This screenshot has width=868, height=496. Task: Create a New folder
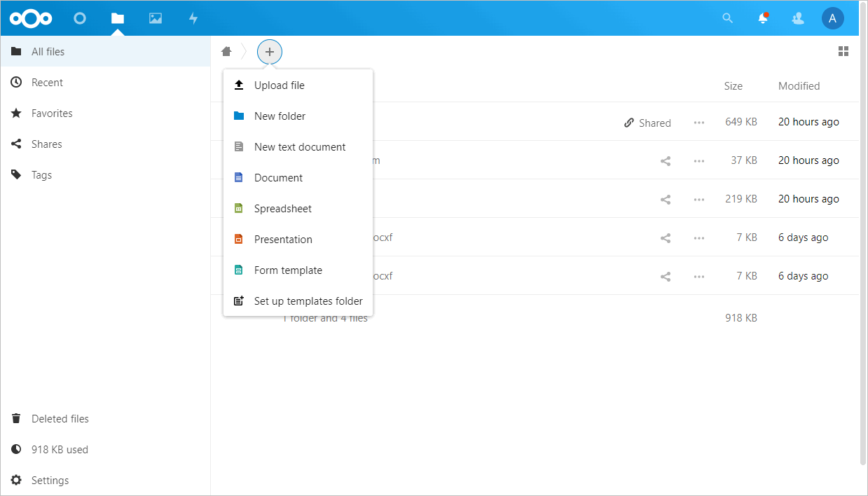pyautogui.click(x=298, y=116)
